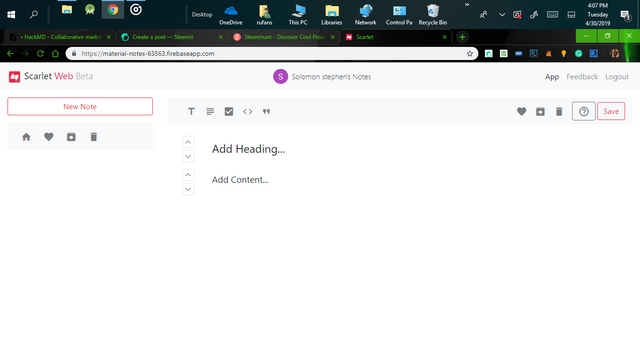Archive the note from the editor toolbar
The width and height of the screenshot is (640, 360).
click(540, 111)
